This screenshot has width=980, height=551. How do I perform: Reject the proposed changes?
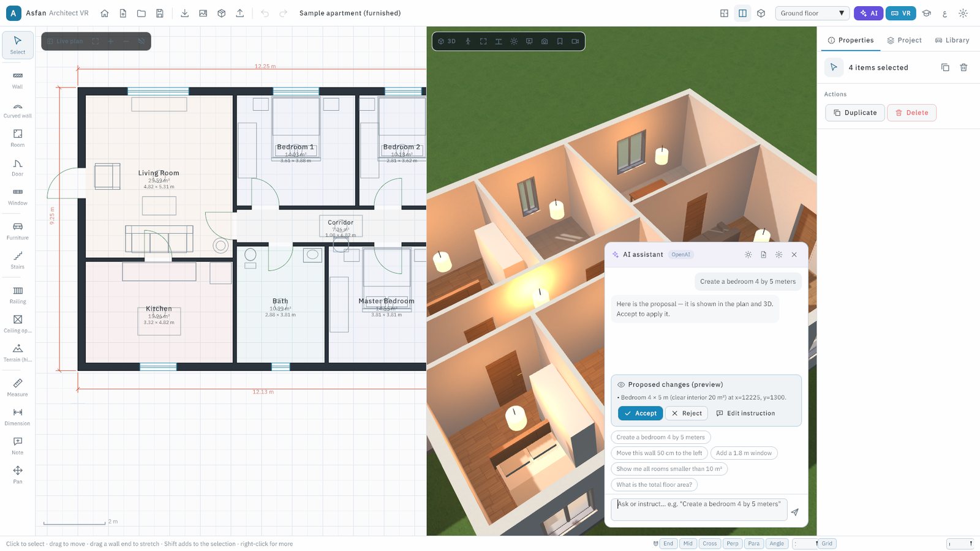[x=687, y=413]
